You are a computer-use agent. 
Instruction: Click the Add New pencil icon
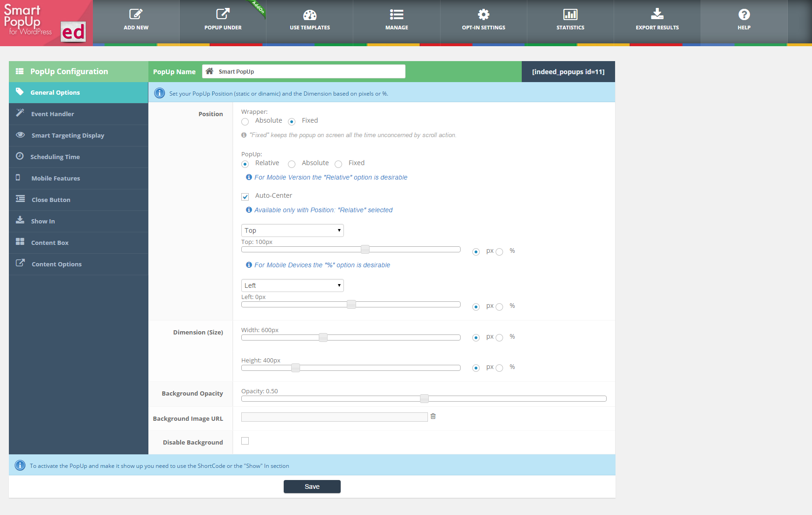coord(136,14)
